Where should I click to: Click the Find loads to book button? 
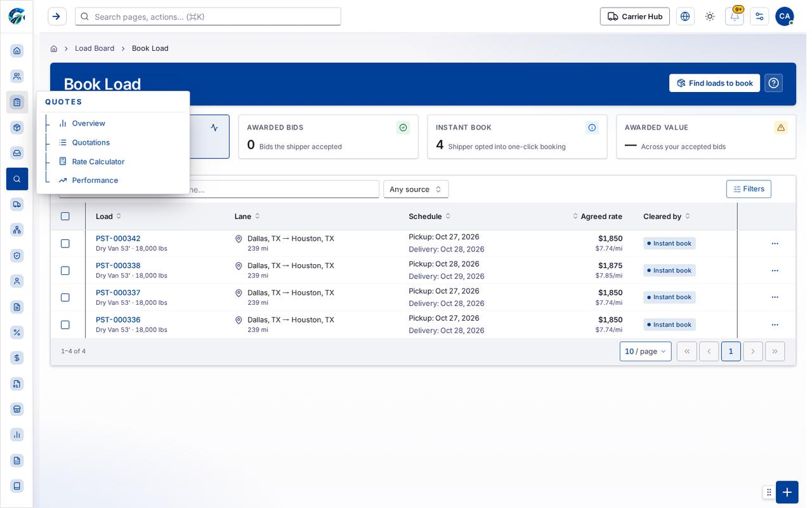click(714, 83)
